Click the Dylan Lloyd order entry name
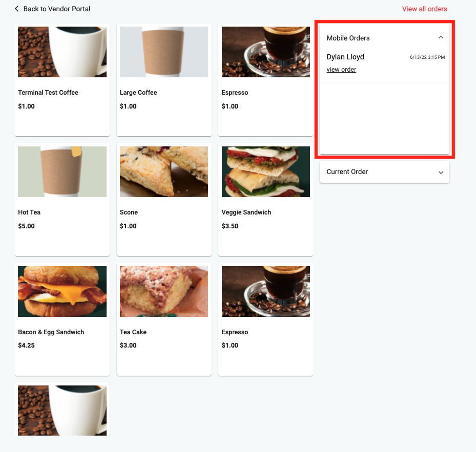The width and height of the screenshot is (476, 452). (345, 57)
